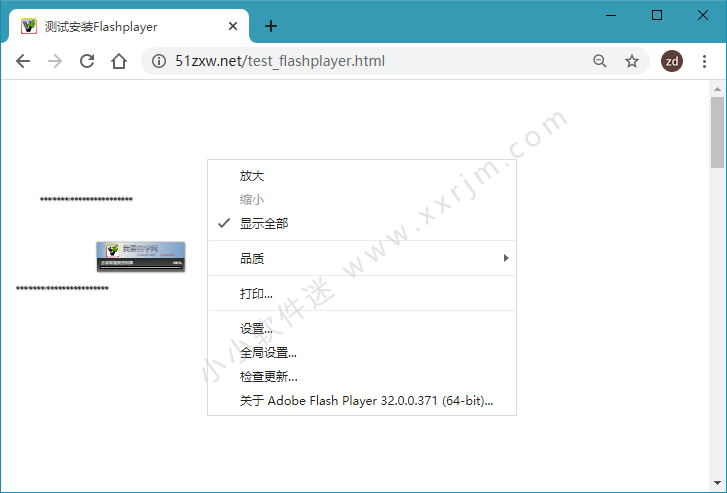Image resolution: width=727 pixels, height=493 pixels.
Task: Click the zoom magnifier icon in address bar
Action: [599, 61]
